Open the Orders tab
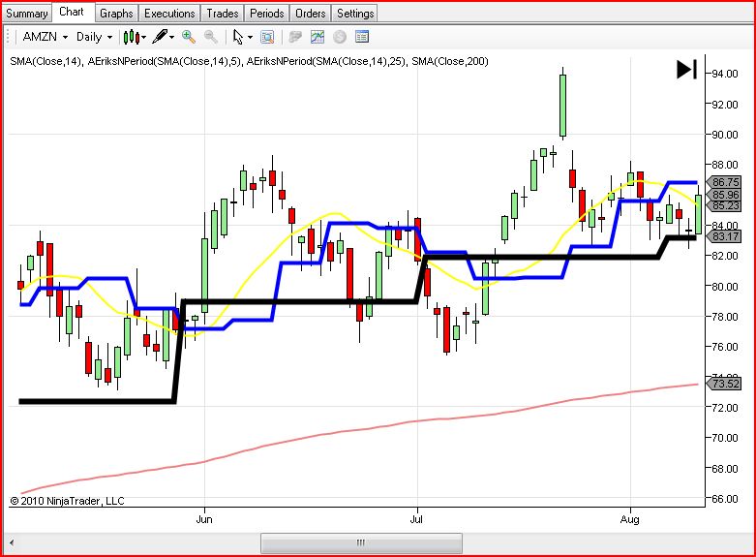This screenshot has width=756, height=557. point(310,14)
